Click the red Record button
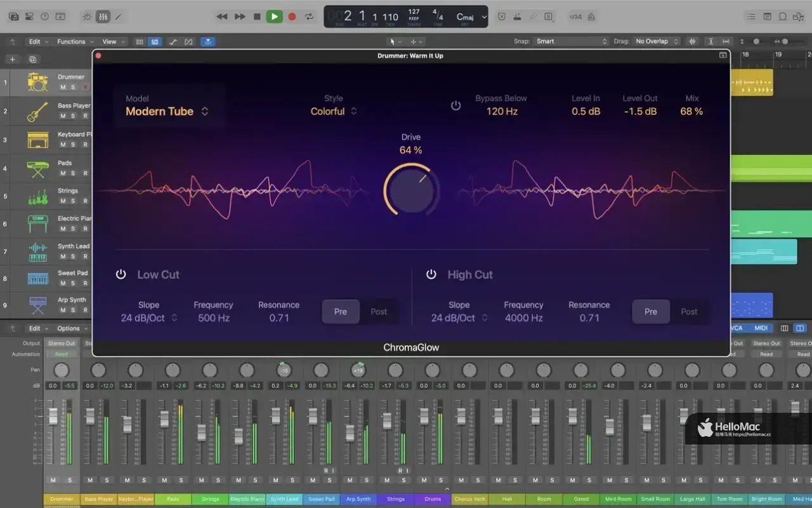Screen dimensions: 812x508 click(x=292, y=17)
